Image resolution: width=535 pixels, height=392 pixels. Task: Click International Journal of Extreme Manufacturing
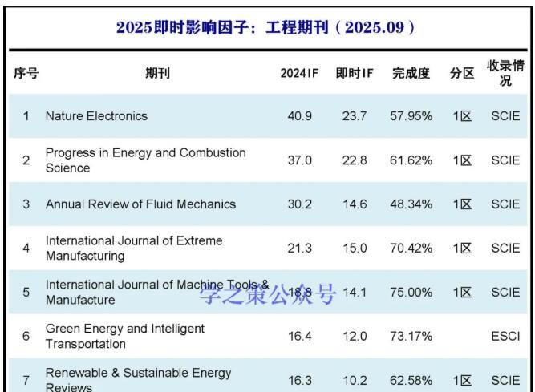click(x=134, y=249)
